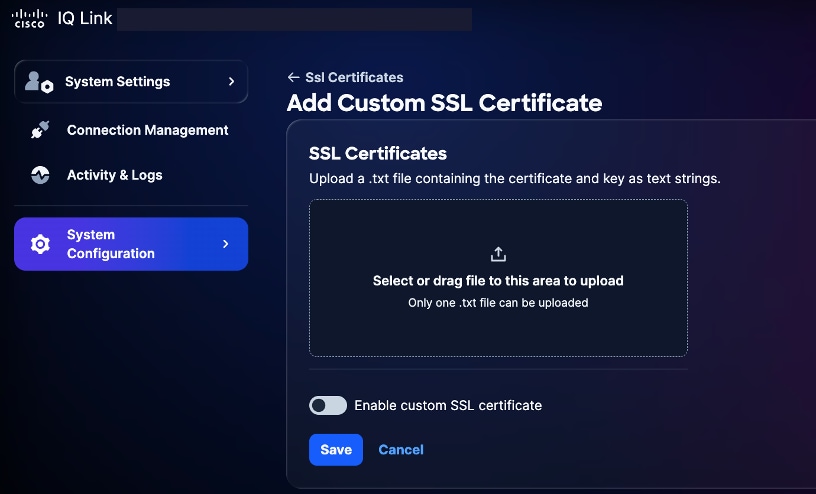
Task: Click 'Select or drag file to this area to upload'
Action: (x=498, y=281)
